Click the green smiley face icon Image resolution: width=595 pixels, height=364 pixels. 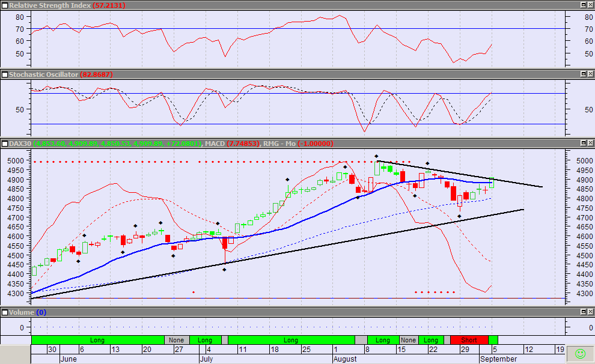[x=580, y=354]
